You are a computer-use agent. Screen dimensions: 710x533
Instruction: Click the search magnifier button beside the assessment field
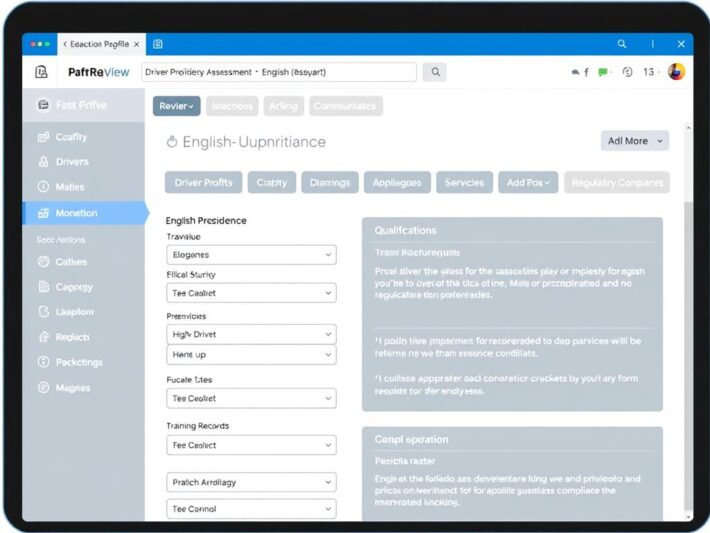tap(435, 72)
